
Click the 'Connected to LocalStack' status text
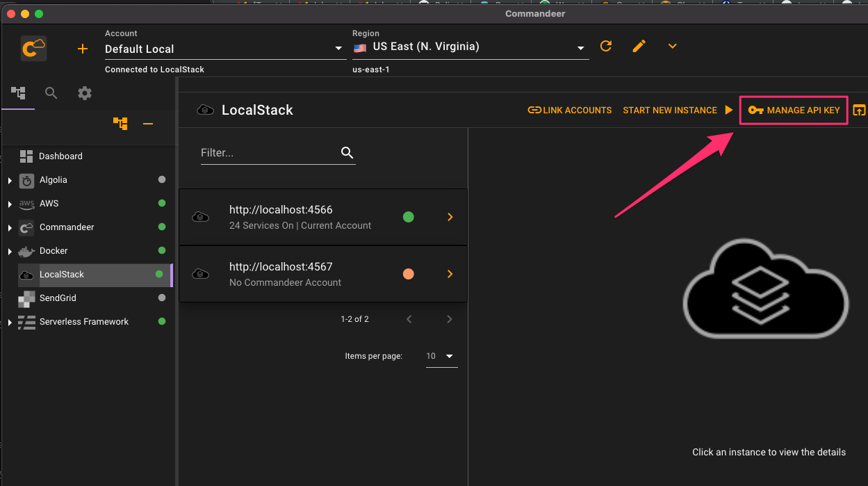pos(154,70)
